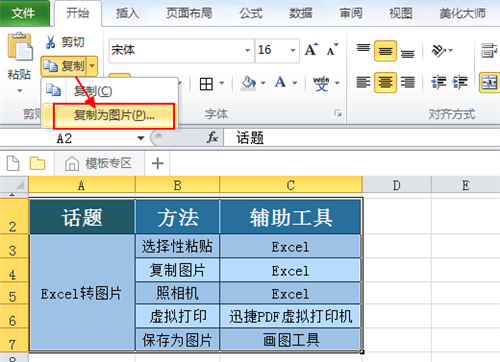Toggle center horizontal alignment
The width and height of the screenshot is (500, 362).
point(385,82)
